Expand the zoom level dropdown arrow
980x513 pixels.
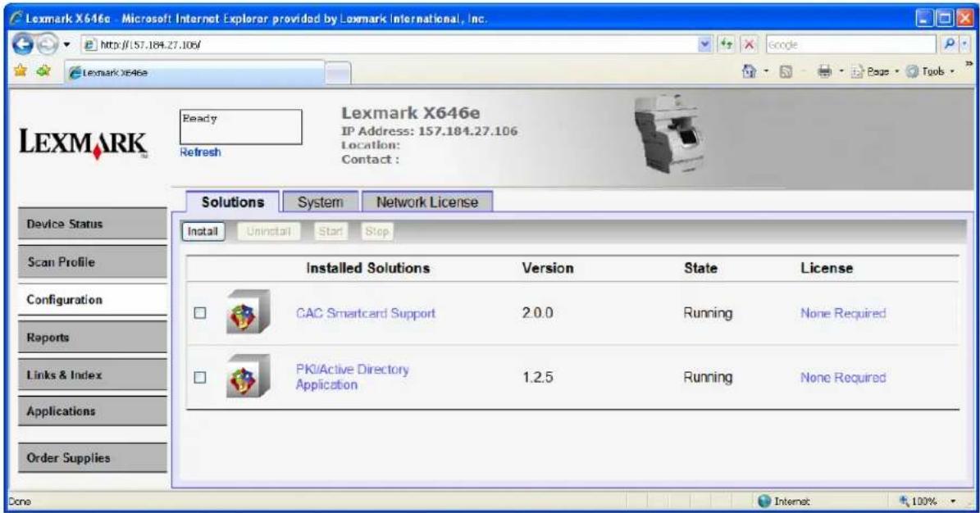pos(954,502)
